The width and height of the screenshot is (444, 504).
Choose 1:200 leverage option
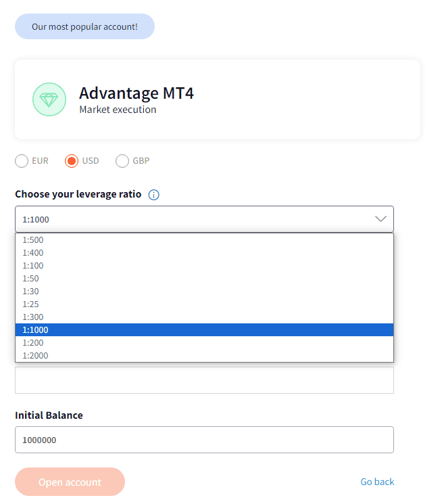coord(204,342)
